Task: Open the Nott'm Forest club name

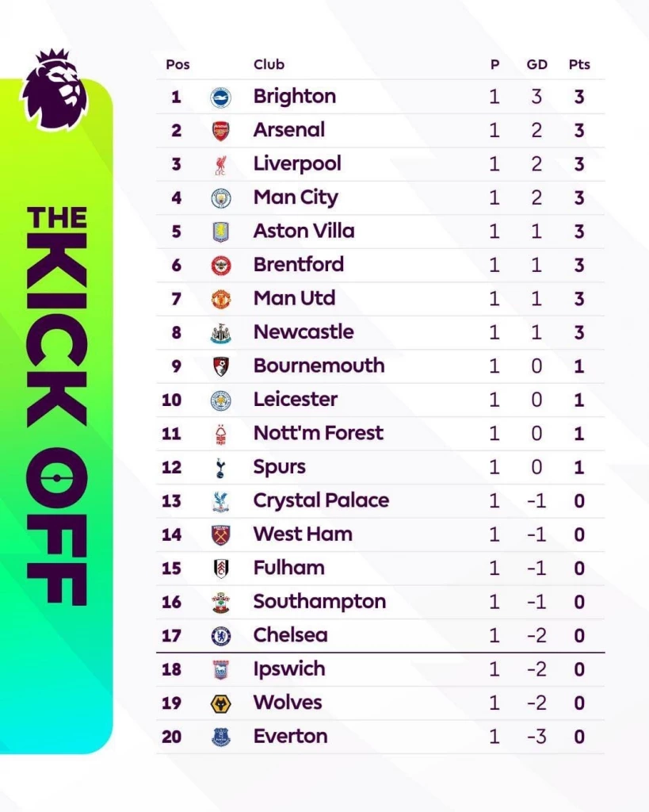Action: click(x=318, y=434)
